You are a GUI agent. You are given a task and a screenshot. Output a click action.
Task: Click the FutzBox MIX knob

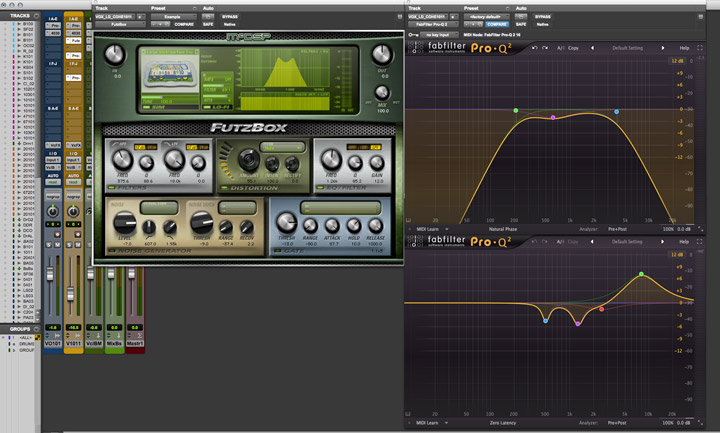pos(382,92)
